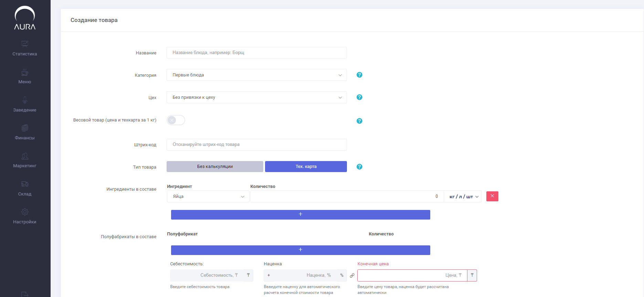
Task: Open the Склад sidebar icon
Action: click(25, 184)
